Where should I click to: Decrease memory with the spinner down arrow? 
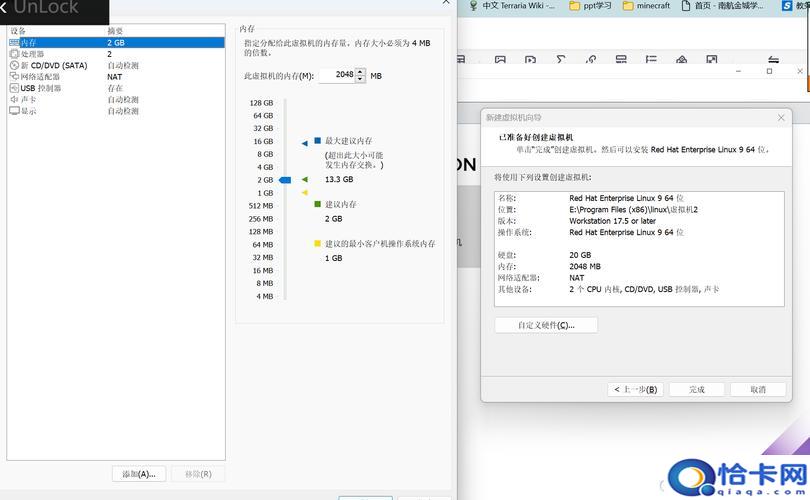click(360, 79)
